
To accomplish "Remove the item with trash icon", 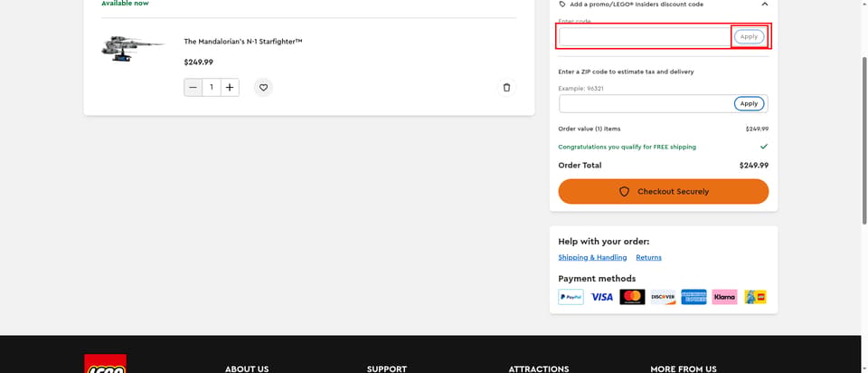I will click(x=506, y=88).
